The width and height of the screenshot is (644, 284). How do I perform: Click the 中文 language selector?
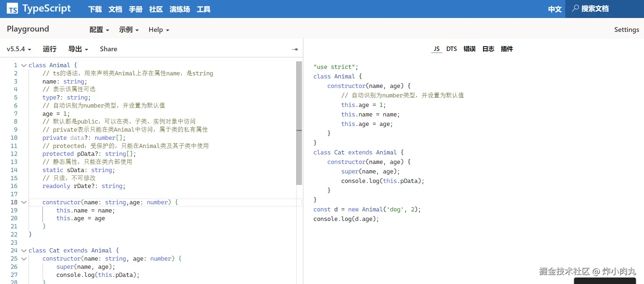[x=555, y=9]
